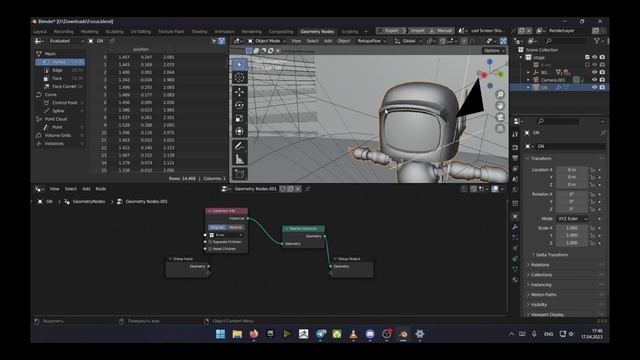This screenshot has width=640, height=360.
Task: Toggle render camera icon for GN object
Action: coord(602,87)
